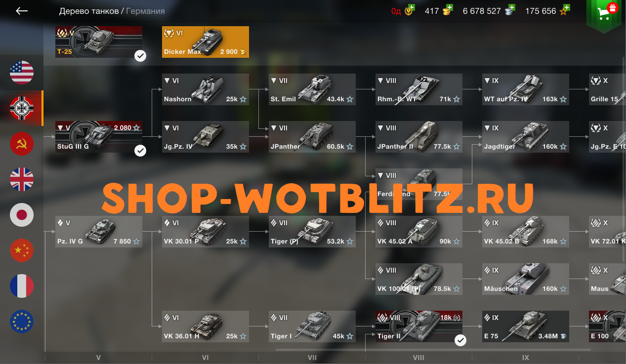The width and height of the screenshot is (626, 364).
Task: Click the checkmark on the T-25 tank
Action: tap(140, 56)
